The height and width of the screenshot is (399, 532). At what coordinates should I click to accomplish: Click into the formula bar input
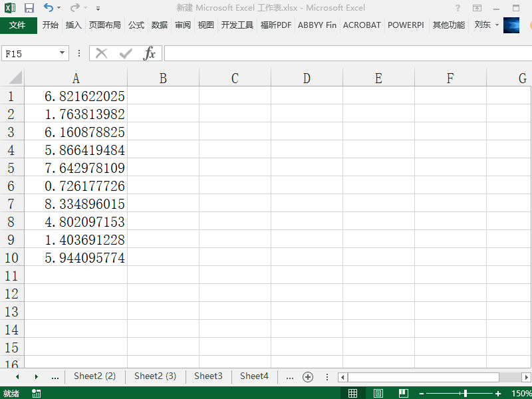[x=348, y=53]
